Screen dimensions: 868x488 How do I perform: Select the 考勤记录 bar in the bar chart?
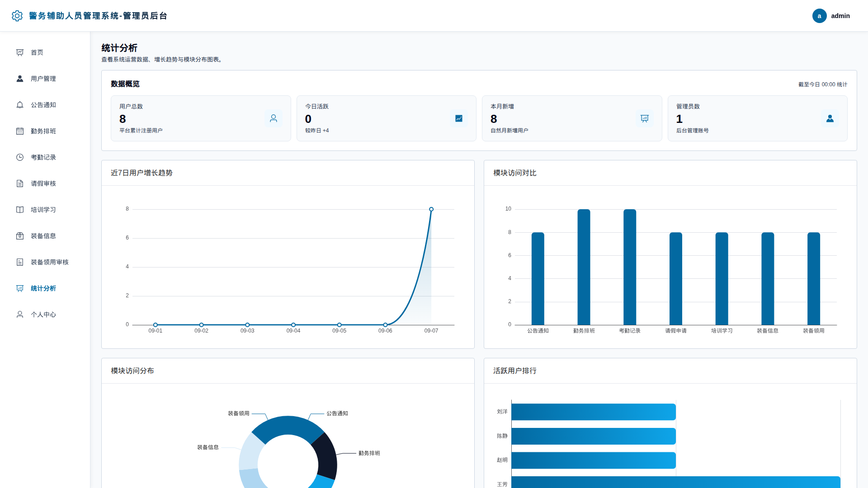630,267
